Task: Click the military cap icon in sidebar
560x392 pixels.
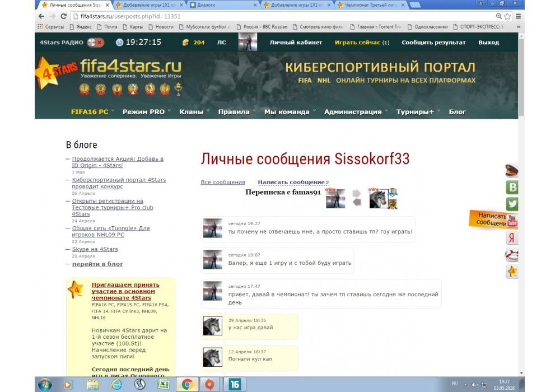Action: [x=512, y=171]
